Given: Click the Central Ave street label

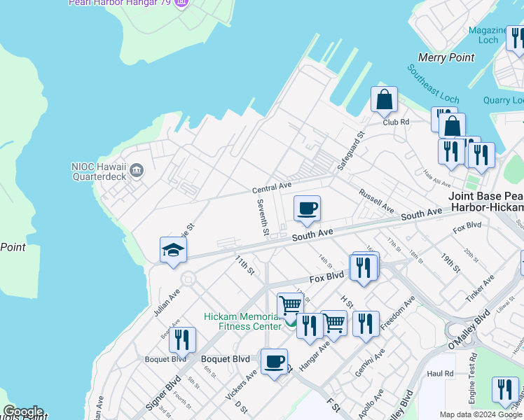Looking at the screenshot, I should pos(272,188).
